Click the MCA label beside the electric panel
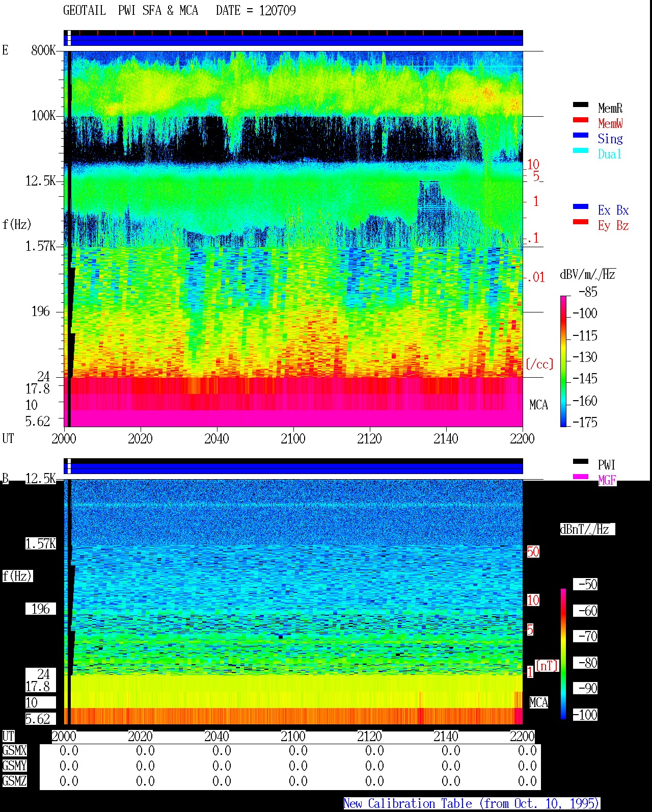 coord(538,405)
